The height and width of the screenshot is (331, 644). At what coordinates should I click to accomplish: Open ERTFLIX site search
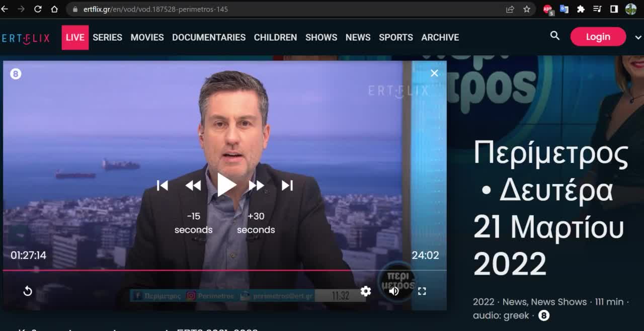coord(555,36)
